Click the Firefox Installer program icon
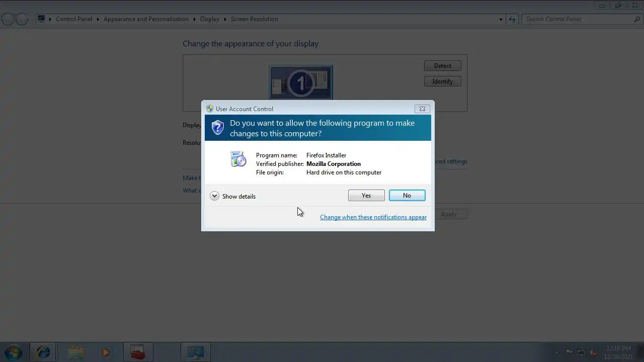 [238, 159]
